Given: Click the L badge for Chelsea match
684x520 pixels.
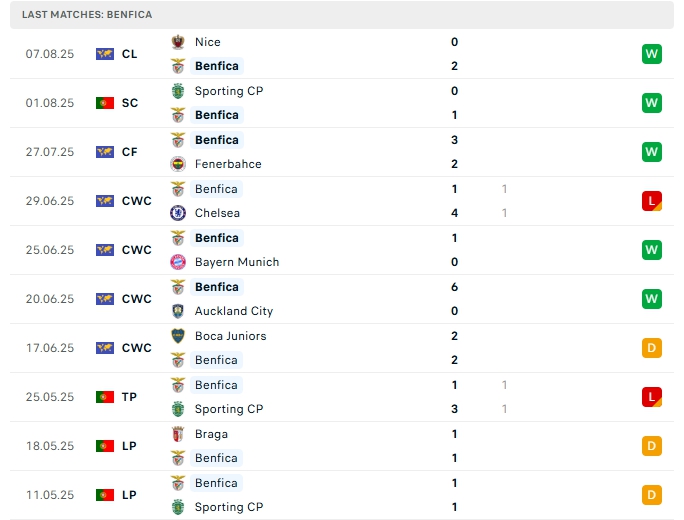Looking at the screenshot, I should (x=652, y=201).
